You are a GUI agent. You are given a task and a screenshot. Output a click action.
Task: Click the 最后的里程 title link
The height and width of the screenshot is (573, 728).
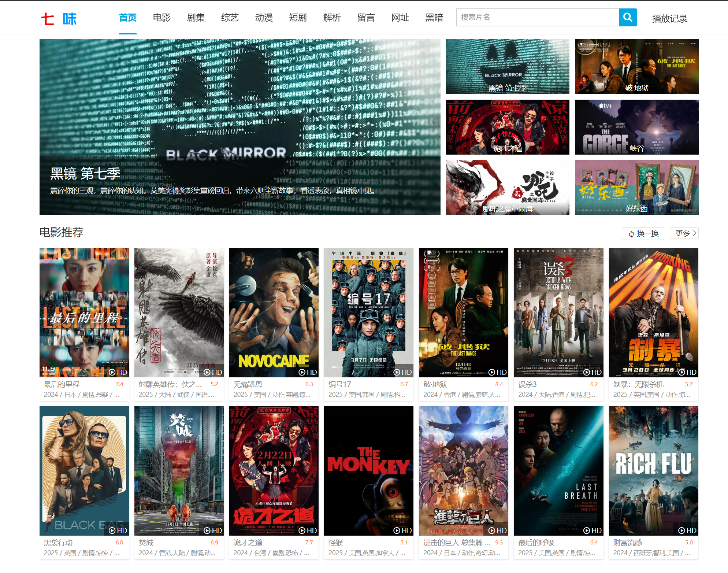click(x=62, y=384)
